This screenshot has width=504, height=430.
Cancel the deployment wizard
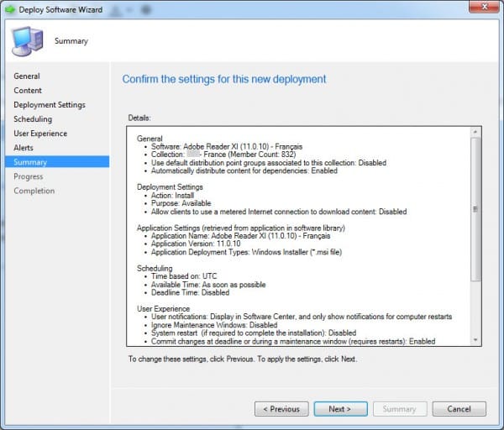pos(459,409)
